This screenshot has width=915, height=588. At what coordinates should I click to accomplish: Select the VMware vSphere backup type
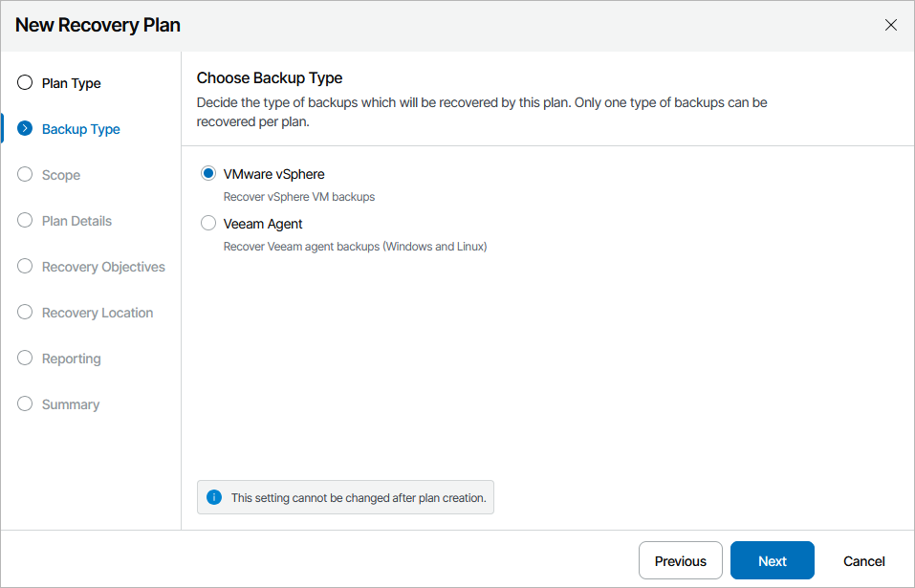[x=207, y=172]
